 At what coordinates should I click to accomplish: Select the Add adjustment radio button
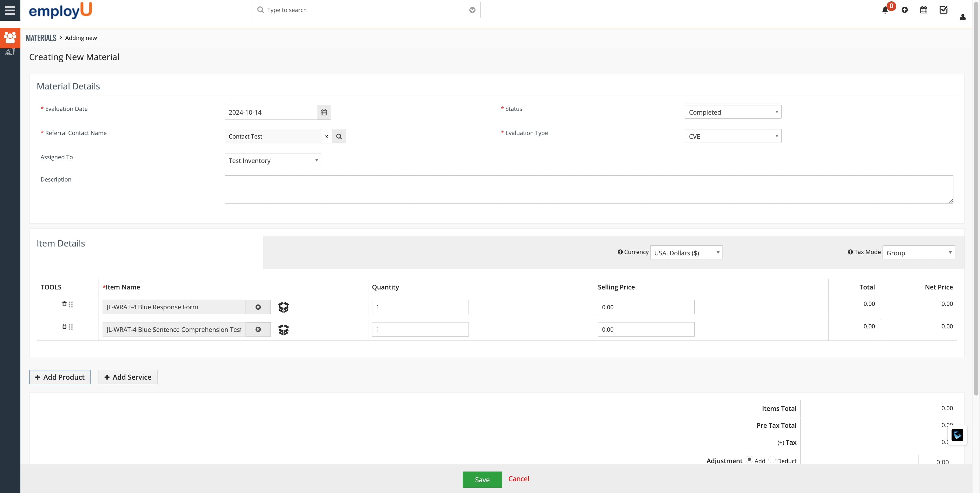749,459
